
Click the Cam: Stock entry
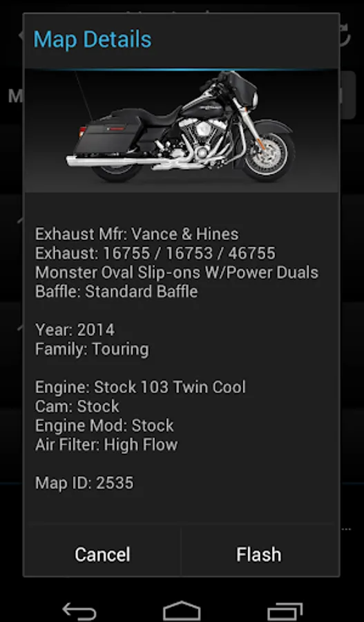point(77,406)
